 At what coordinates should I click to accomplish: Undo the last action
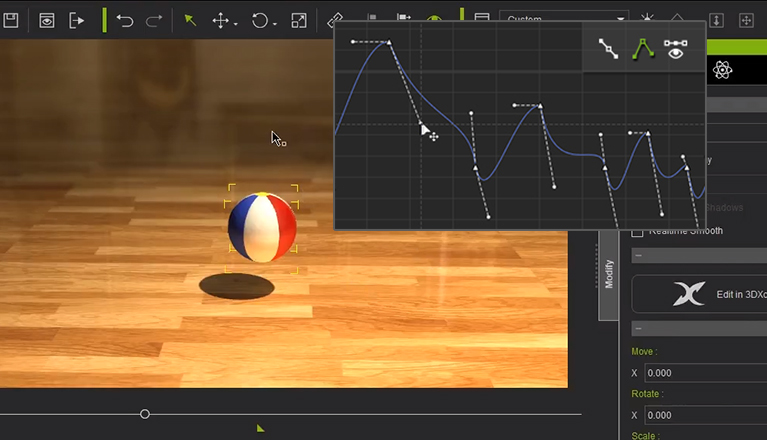(x=125, y=21)
